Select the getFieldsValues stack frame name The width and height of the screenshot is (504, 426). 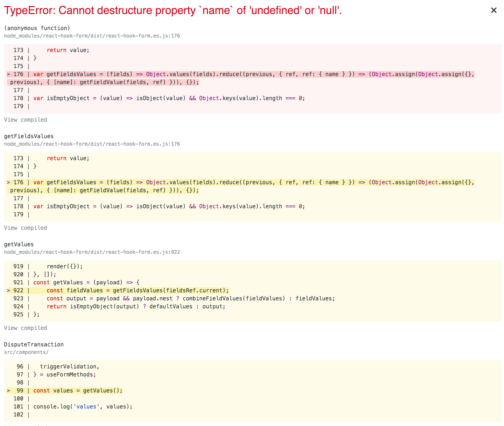[29, 136]
